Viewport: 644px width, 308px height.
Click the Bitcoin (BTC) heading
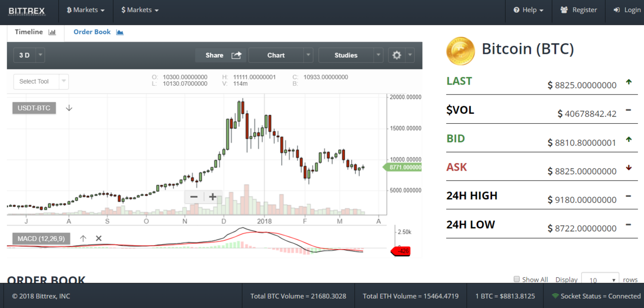[528, 49]
